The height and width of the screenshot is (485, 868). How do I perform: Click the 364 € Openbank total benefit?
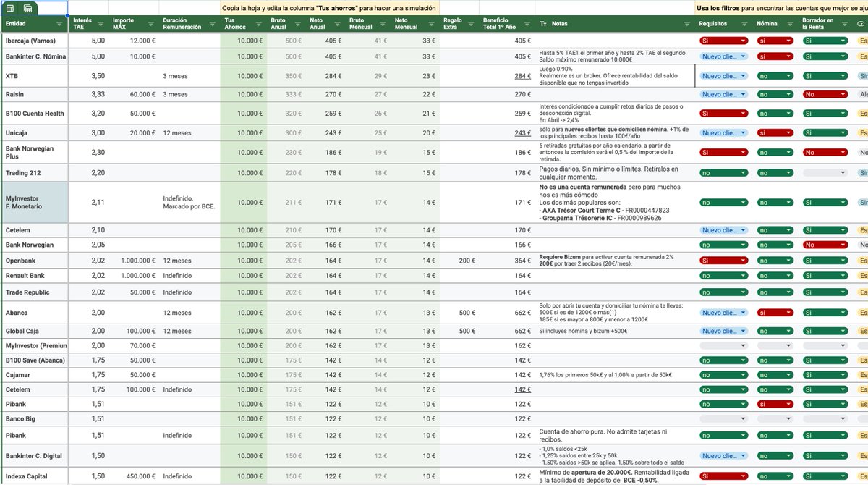click(x=522, y=260)
